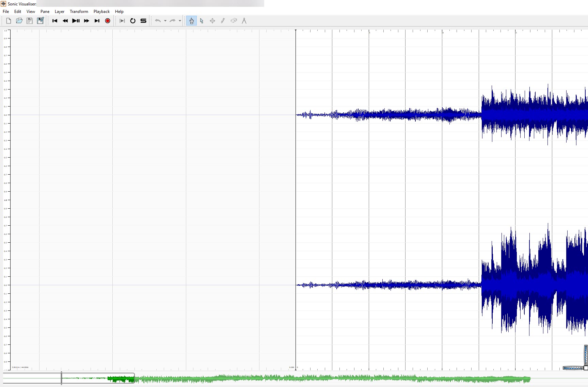Select the Navigate hand tool
The image size is (588, 387).
click(191, 21)
